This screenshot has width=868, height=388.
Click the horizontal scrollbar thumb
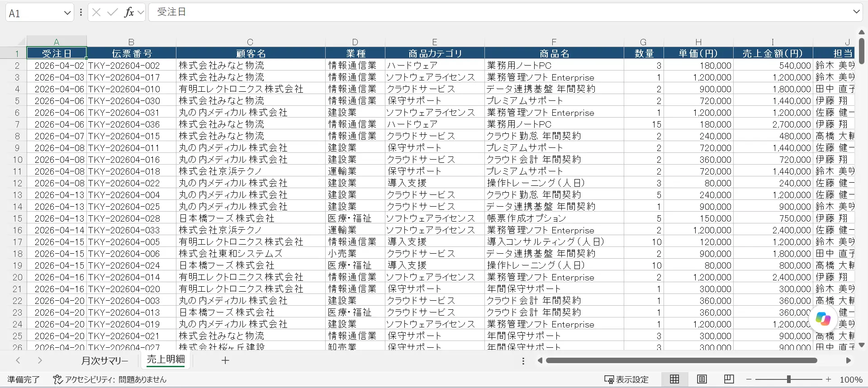[681, 360]
